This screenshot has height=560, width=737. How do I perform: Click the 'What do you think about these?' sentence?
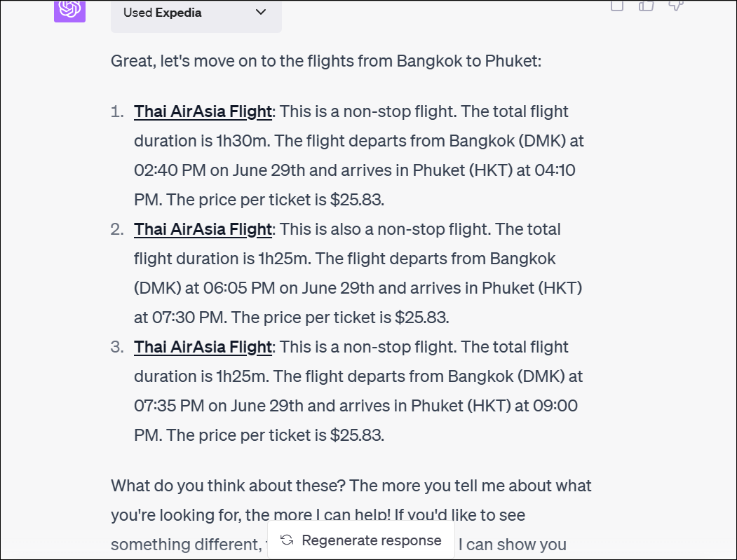(227, 486)
